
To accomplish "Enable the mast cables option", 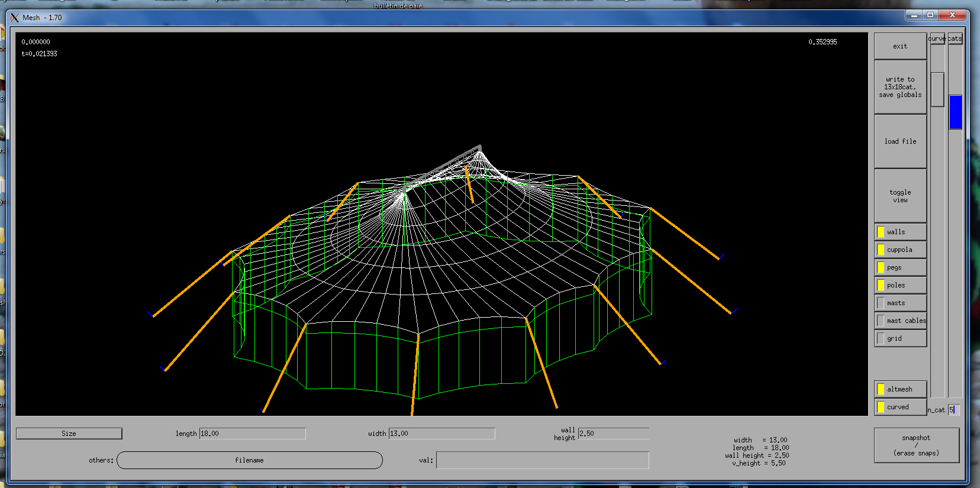I will click(x=881, y=321).
